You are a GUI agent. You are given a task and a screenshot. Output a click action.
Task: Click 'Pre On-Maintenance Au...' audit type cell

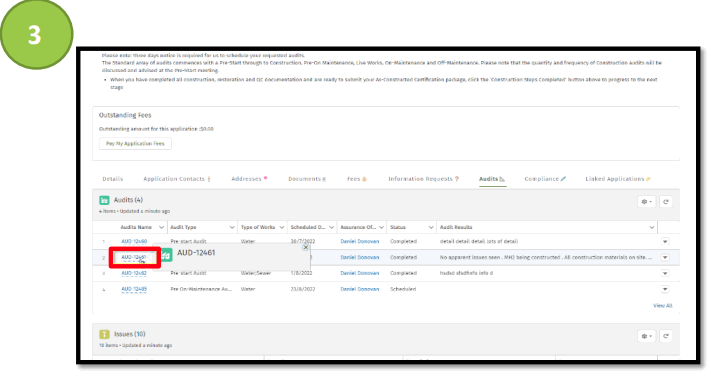click(201, 289)
